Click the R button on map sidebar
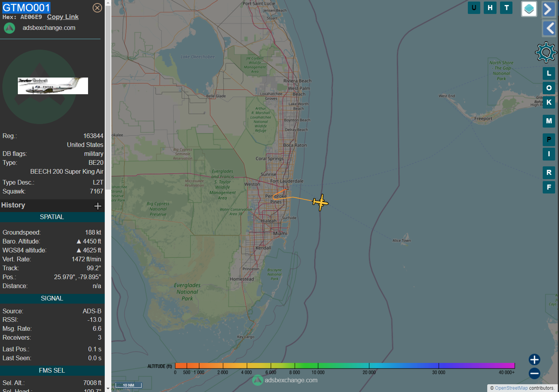The height and width of the screenshot is (392, 559). [x=549, y=173]
